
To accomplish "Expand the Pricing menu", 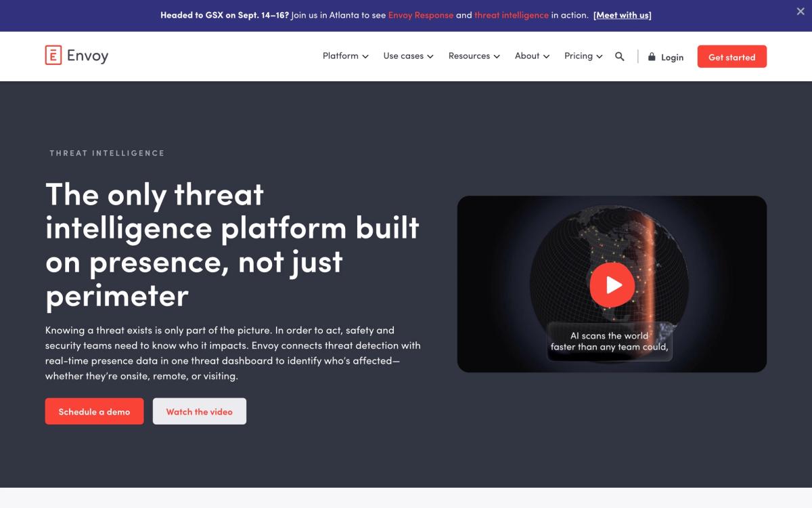I will pos(583,56).
